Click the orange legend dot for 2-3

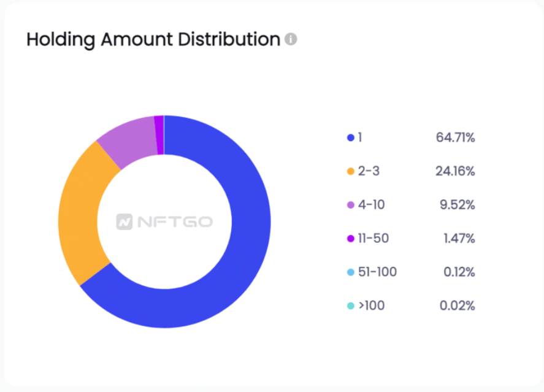pos(351,171)
